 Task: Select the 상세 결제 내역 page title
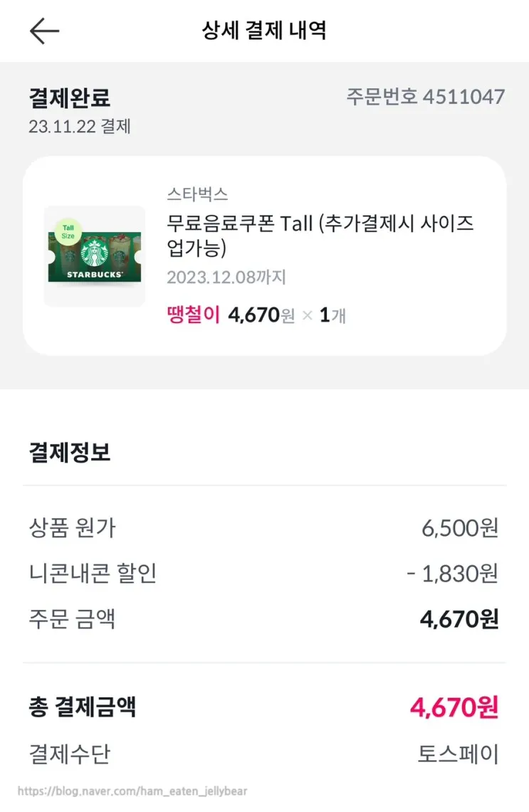pyautogui.click(x=264, y=31)
